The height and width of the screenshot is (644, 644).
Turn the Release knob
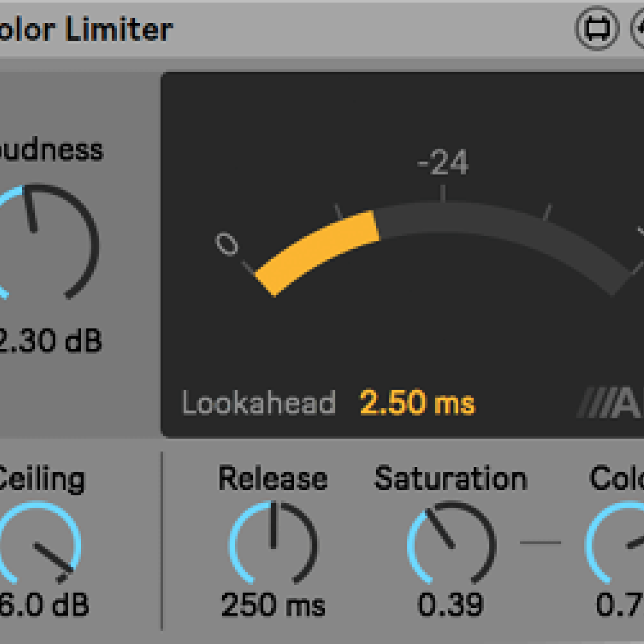[x=274, y=542]
